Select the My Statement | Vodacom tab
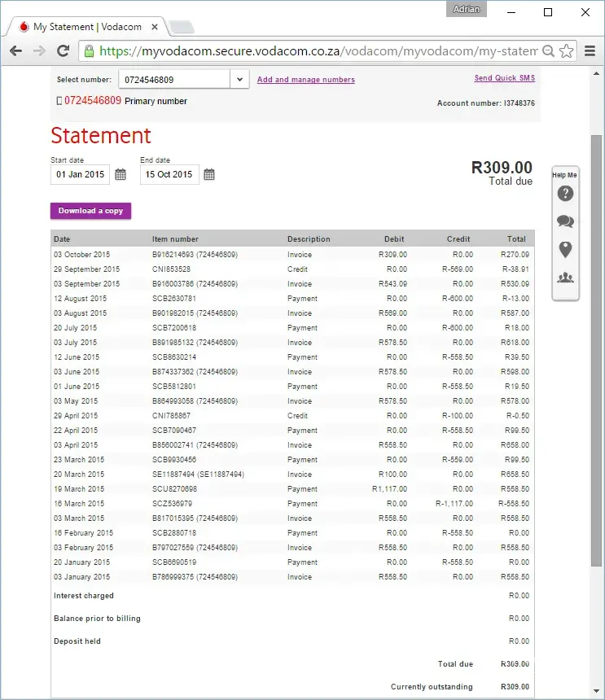The width and height of the screenshot is (605, 700). coord(86,27)
